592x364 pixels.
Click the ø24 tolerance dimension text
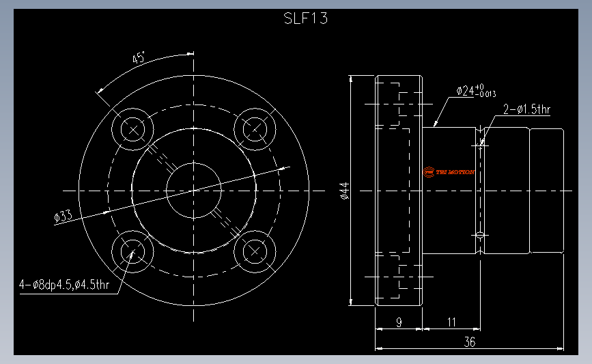[476, 91]
